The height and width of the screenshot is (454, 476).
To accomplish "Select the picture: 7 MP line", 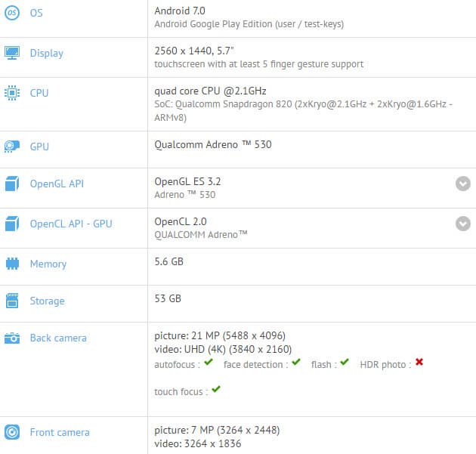I will click(x=217, y=430).
